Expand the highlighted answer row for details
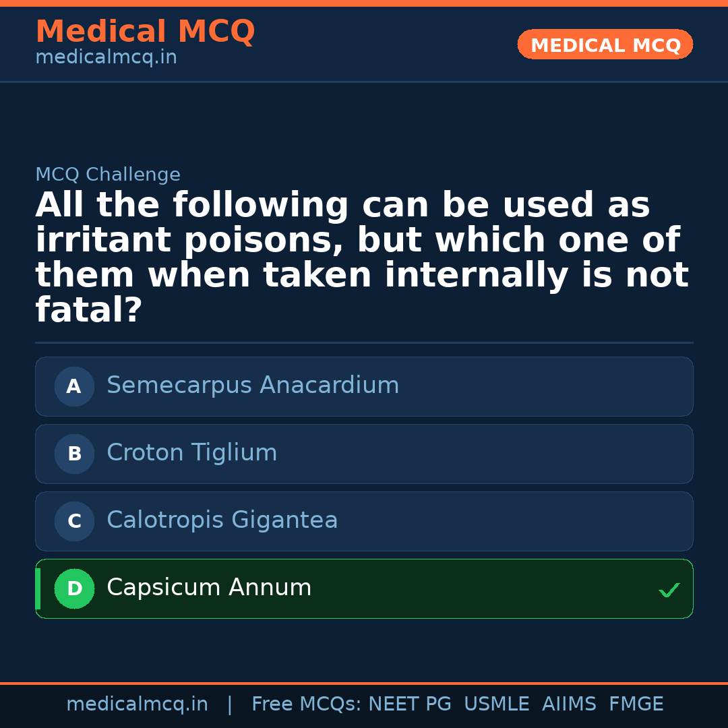The image size is (728, 728). [364, 588]
